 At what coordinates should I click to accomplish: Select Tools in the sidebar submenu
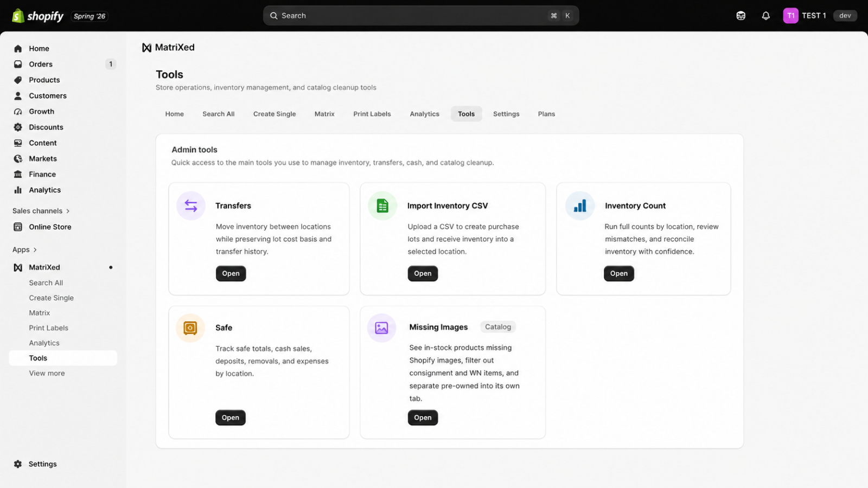(63, 358)
